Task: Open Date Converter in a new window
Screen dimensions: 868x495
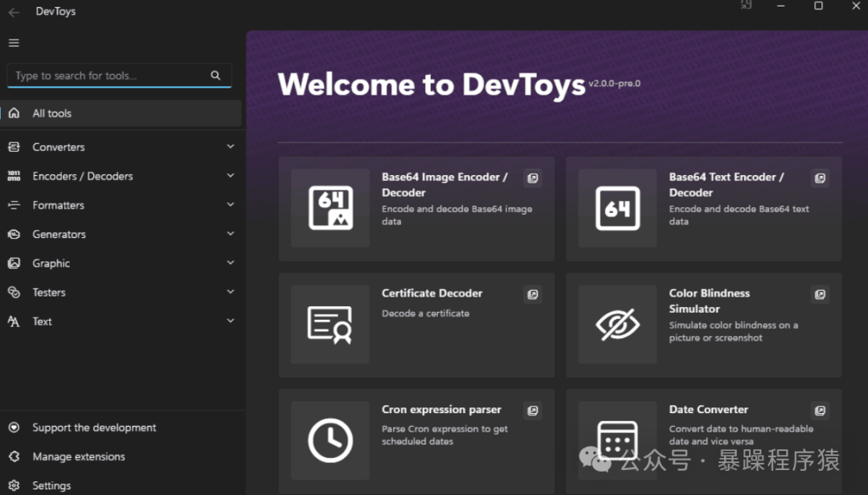Action: point(820,410)
